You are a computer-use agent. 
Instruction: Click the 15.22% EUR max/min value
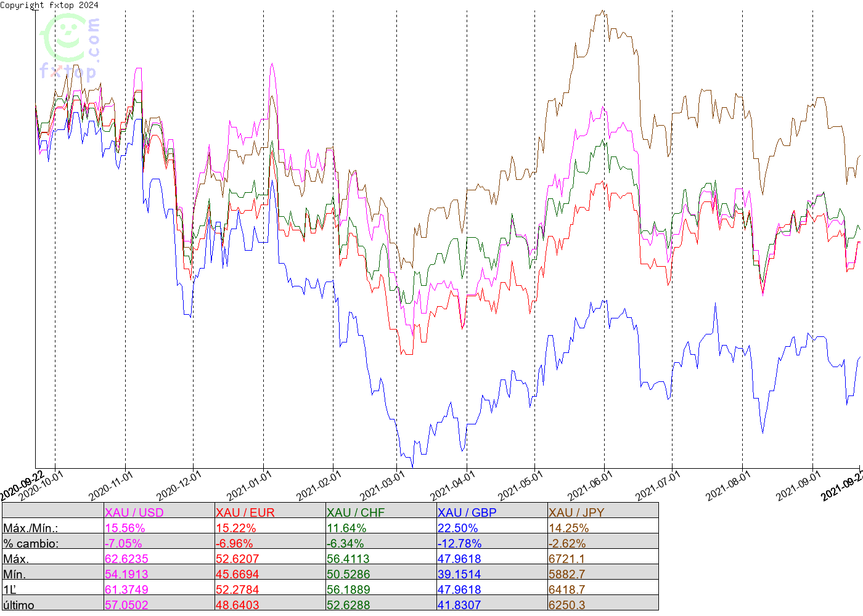pos(236,529)
